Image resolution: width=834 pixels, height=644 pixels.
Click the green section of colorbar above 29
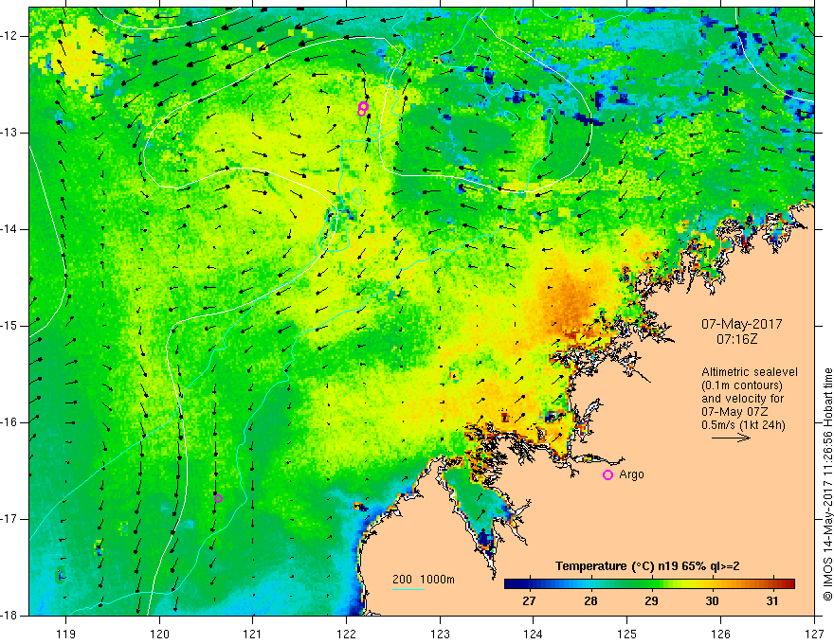651,584
